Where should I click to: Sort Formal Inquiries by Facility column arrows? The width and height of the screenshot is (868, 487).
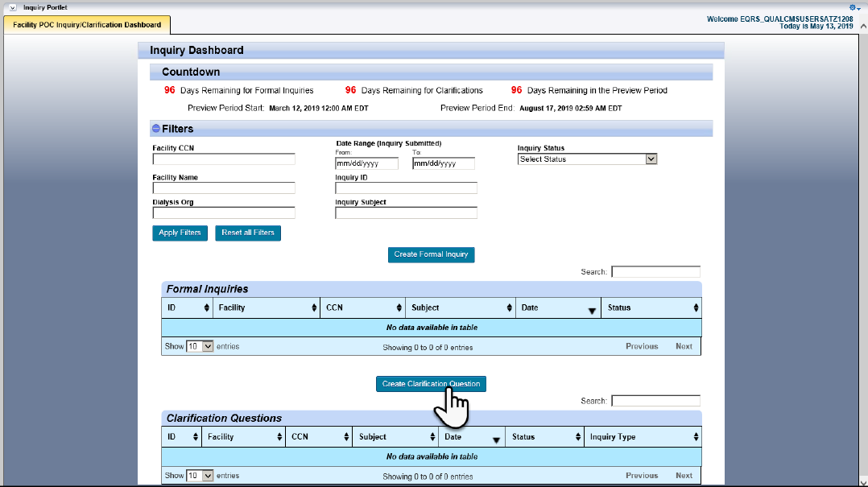(313, 307)
